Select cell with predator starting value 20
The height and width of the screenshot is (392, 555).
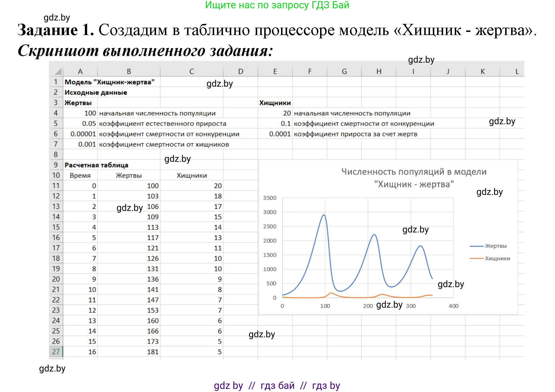(275, 113)
